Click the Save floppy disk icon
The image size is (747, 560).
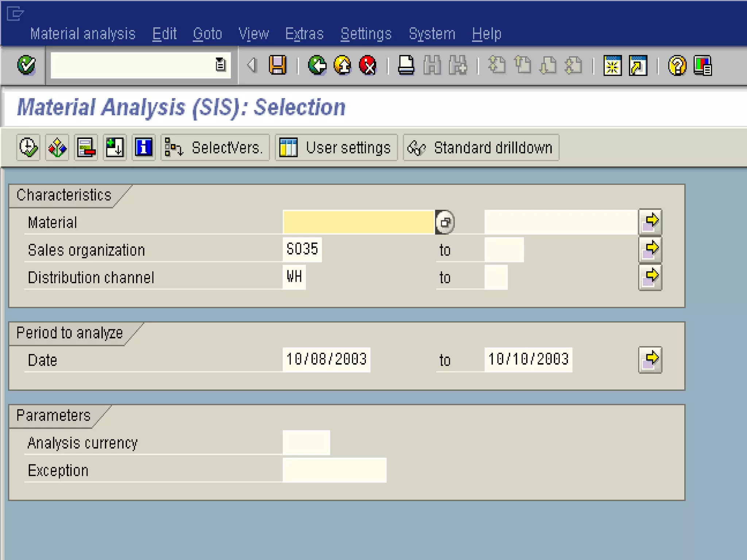coord(278,66)
